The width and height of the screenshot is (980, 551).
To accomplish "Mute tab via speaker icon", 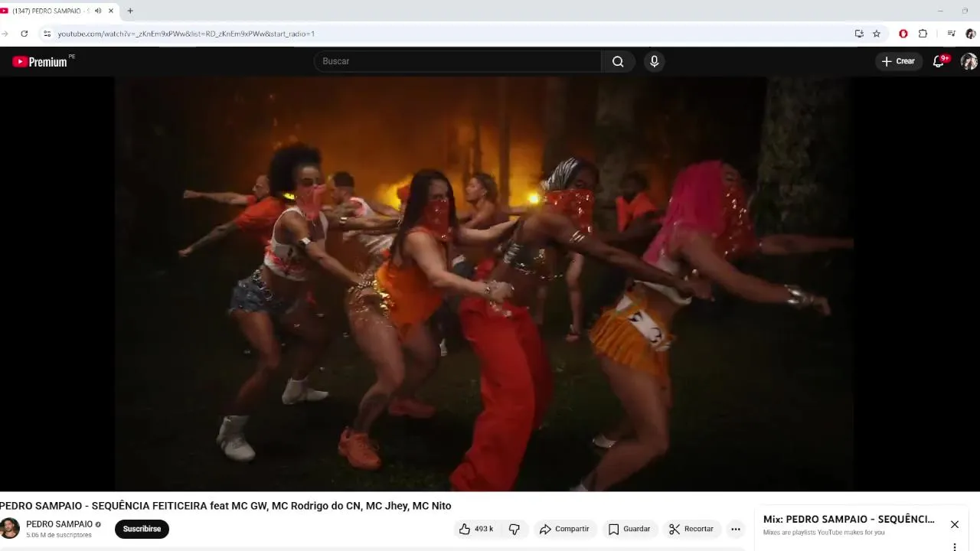I will pos(98,11).
